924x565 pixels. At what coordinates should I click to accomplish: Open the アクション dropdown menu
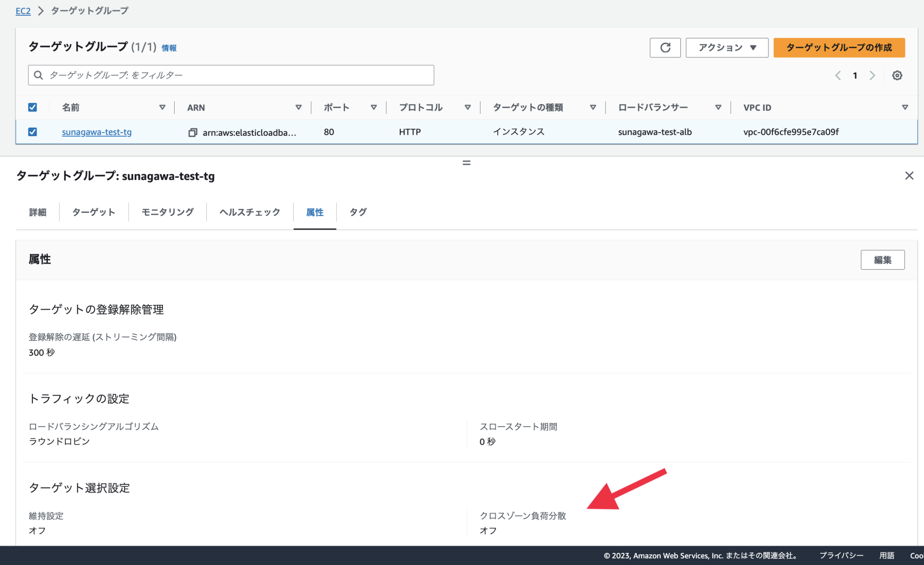pyautogui.click(x=726, y=47)
